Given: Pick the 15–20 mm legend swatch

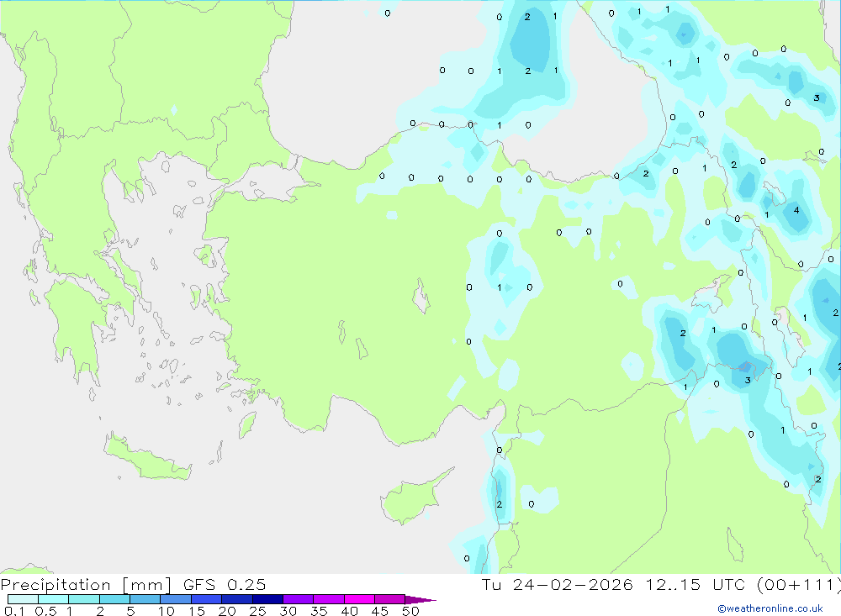Looking at the screenshot, I should point(207,599).
